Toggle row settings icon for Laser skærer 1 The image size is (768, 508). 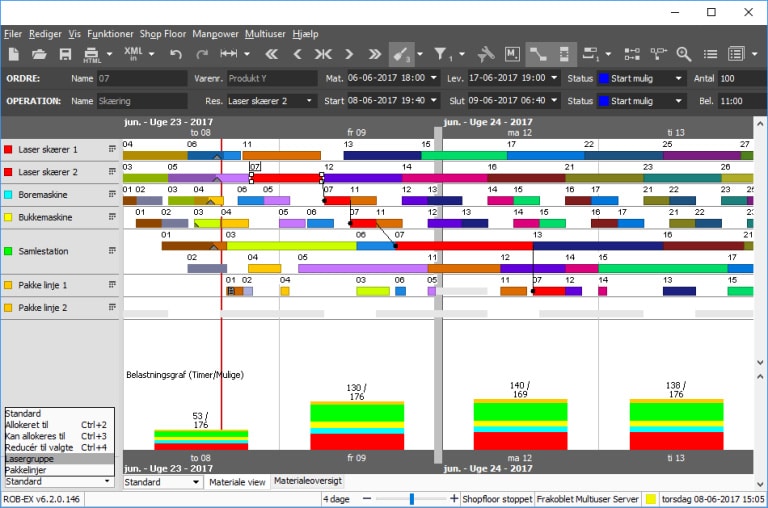tap(112, 149)
